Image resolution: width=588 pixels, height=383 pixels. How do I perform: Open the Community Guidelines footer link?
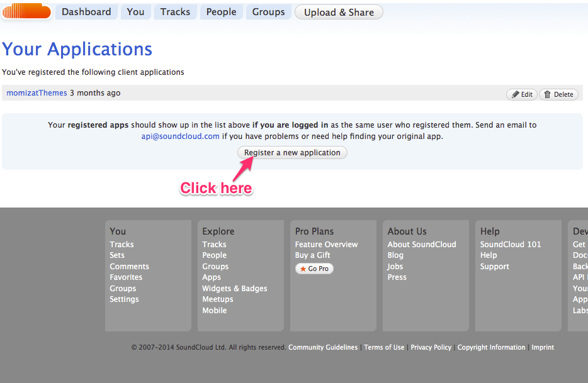[323, 347]
